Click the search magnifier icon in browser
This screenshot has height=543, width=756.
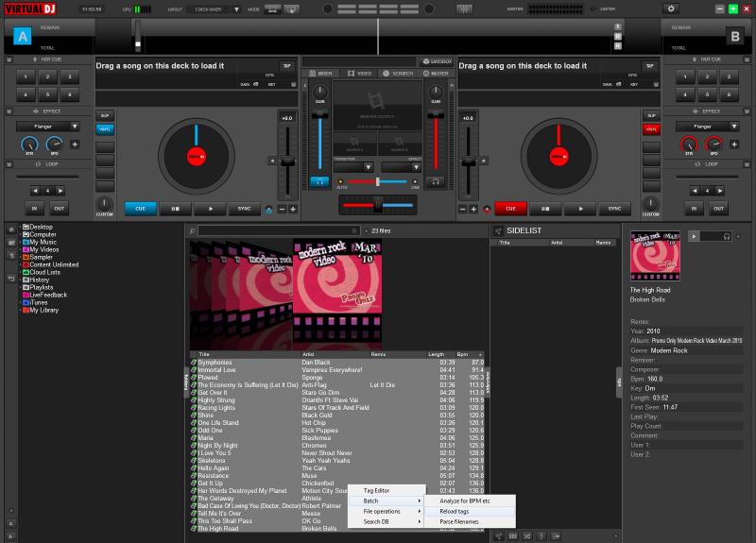click(x=193, y=230)
